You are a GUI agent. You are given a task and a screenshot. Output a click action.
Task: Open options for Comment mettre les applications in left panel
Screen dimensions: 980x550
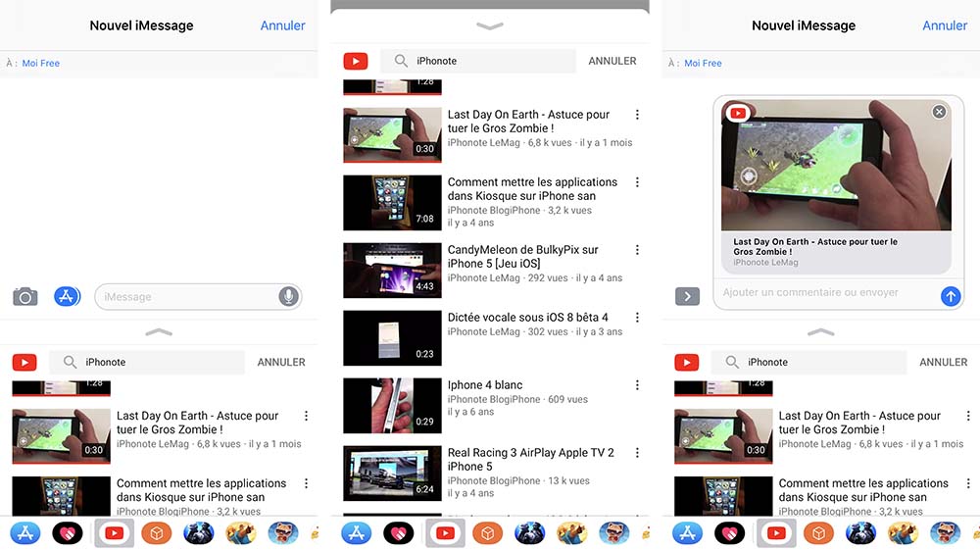click(x=306, y=483)
